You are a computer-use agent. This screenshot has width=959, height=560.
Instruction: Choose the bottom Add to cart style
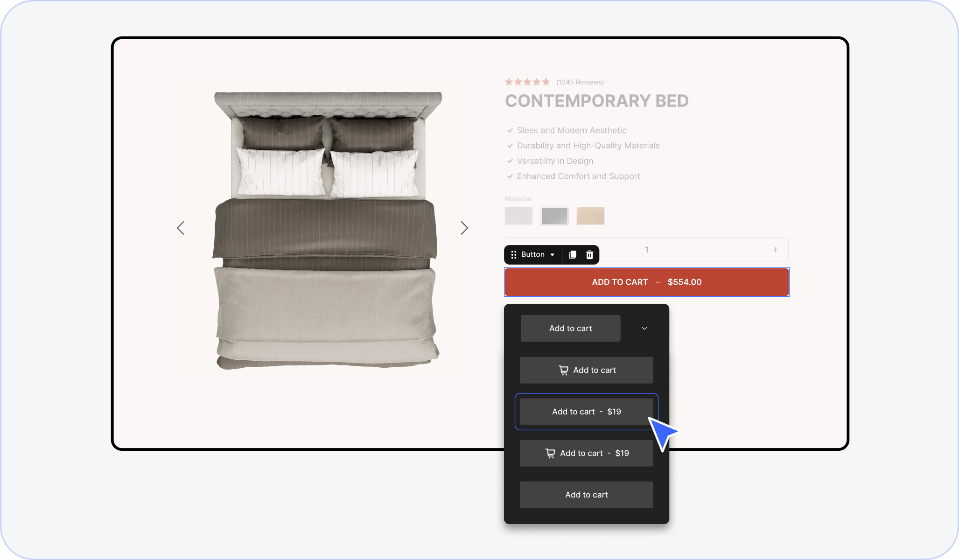point(587,495)
